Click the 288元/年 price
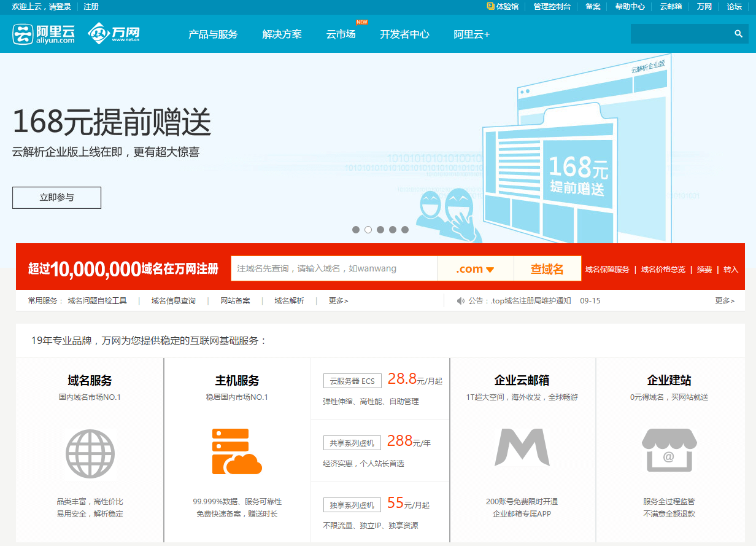756x546 pixels. coord(409,441)
